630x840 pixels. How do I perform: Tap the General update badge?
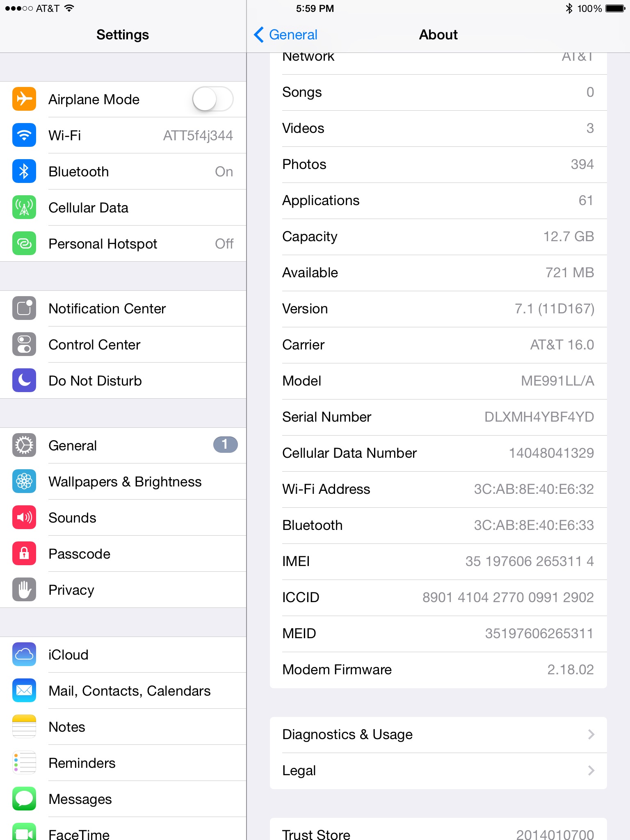coord(225,445)
